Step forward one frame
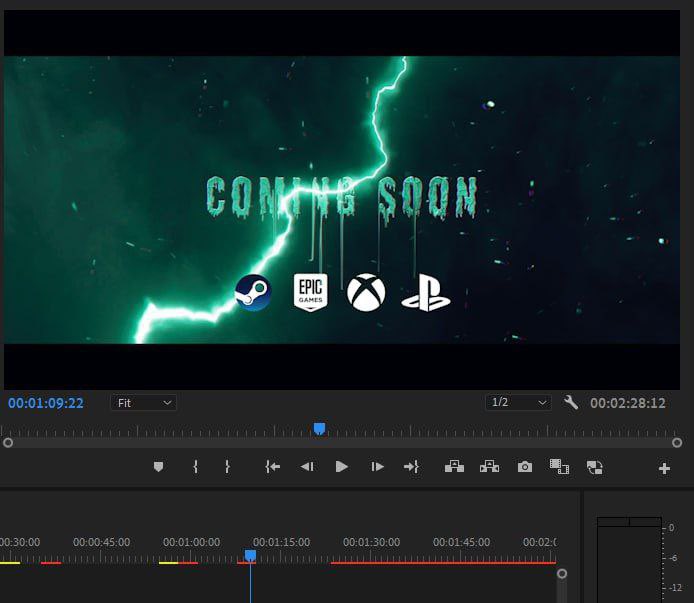 (x=377, y=467)
